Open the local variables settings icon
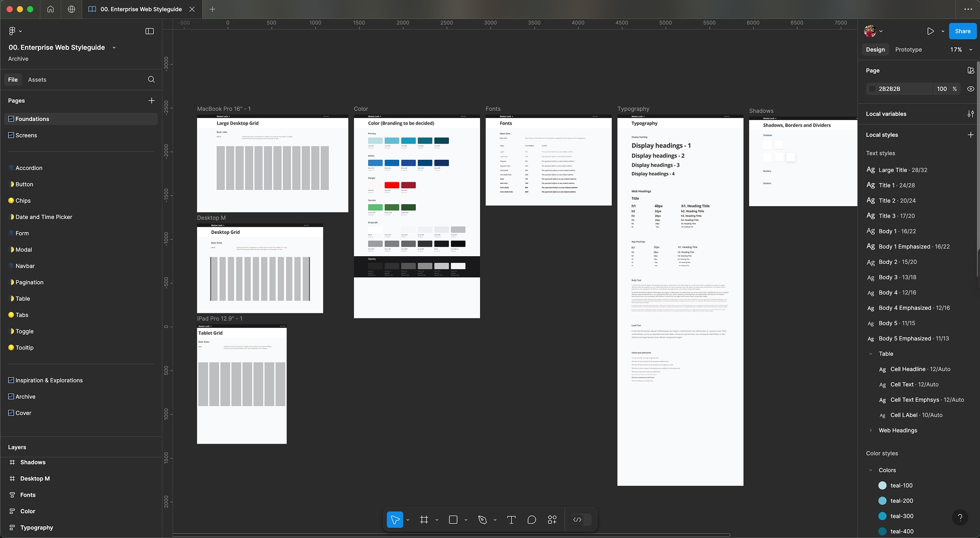Screen dimensions: 980x538 970,114
